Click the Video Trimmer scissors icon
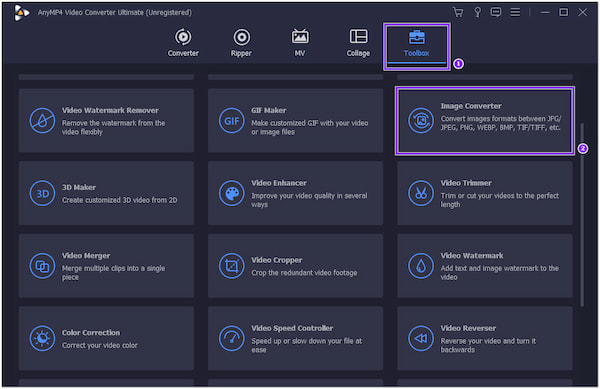The width and height of the screenshot is (600, 389). [x=421, y=193]
